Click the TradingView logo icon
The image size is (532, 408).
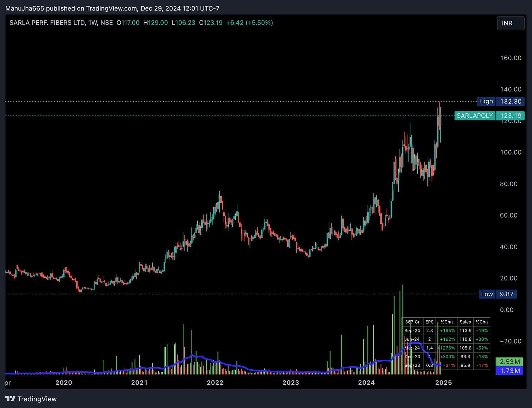click(x=10, y=399)
